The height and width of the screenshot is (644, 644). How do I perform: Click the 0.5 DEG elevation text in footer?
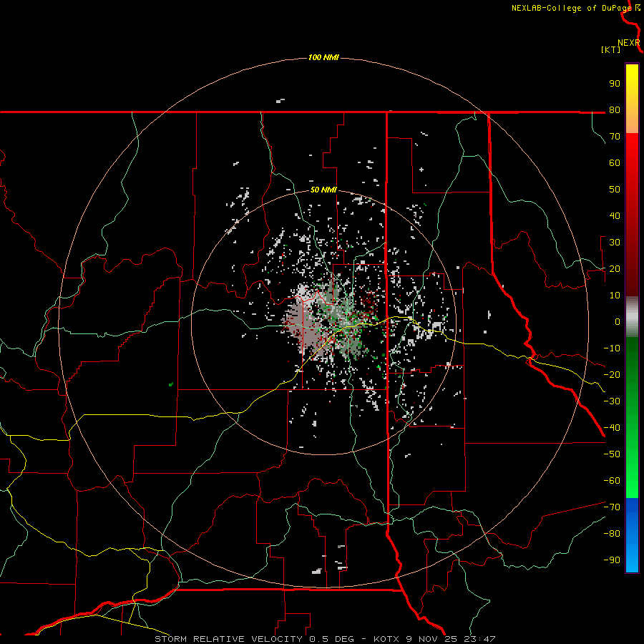pyautogui.click(x=331, y=639)
